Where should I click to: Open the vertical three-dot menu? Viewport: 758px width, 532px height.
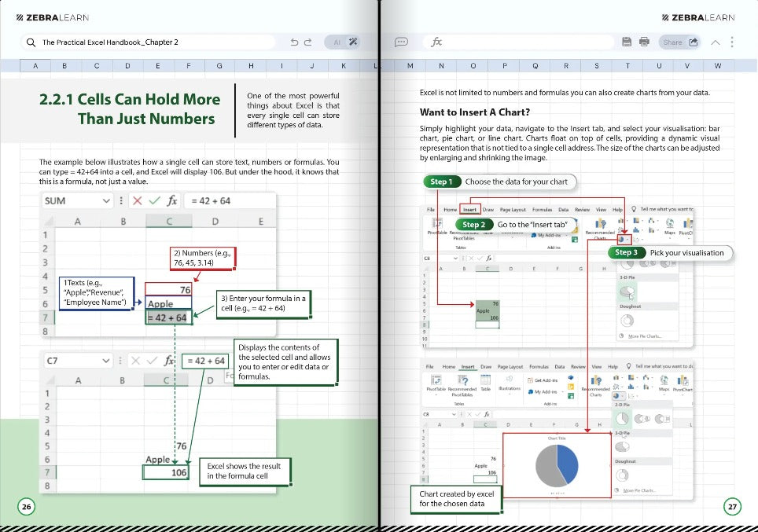pos(732,42)
